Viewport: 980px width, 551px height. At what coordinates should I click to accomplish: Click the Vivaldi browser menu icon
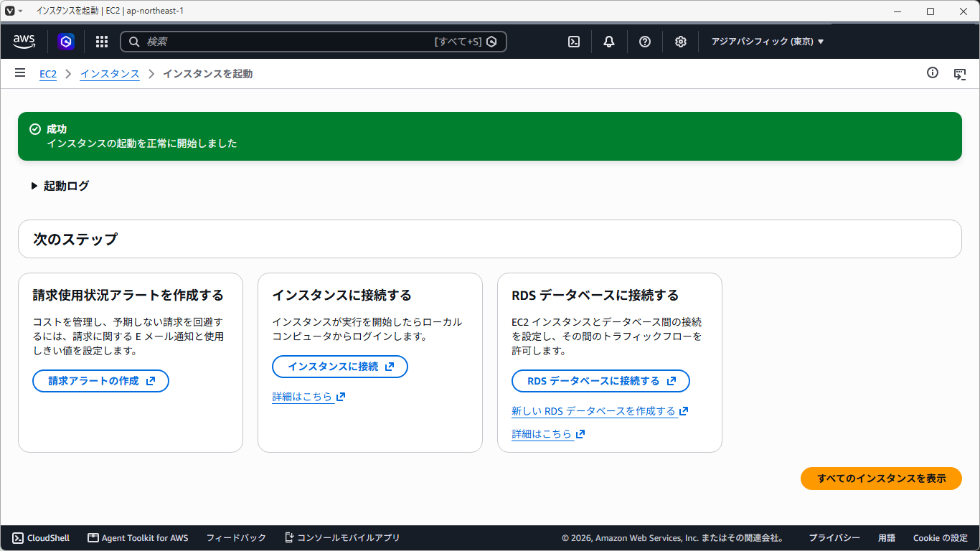(x=10, y=11)
